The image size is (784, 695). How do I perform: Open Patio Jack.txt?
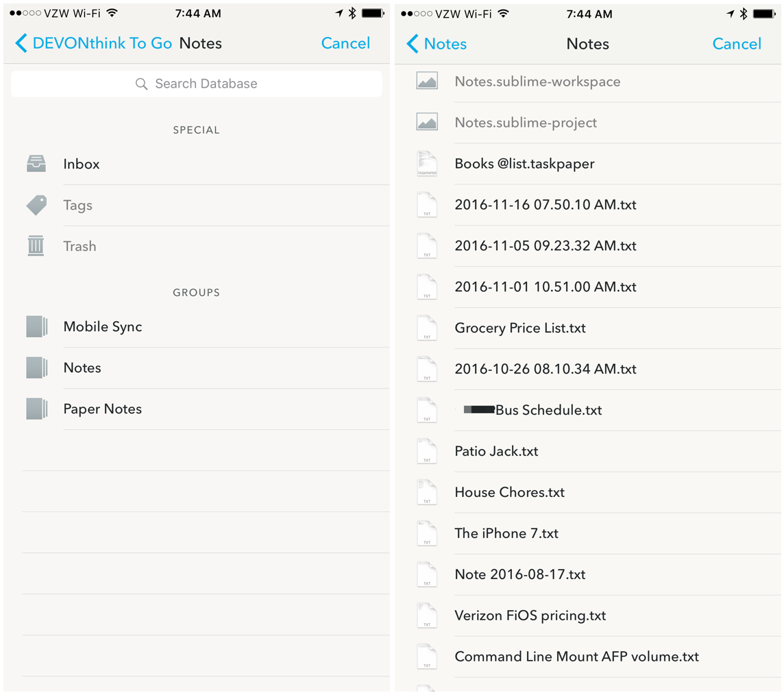588,450
